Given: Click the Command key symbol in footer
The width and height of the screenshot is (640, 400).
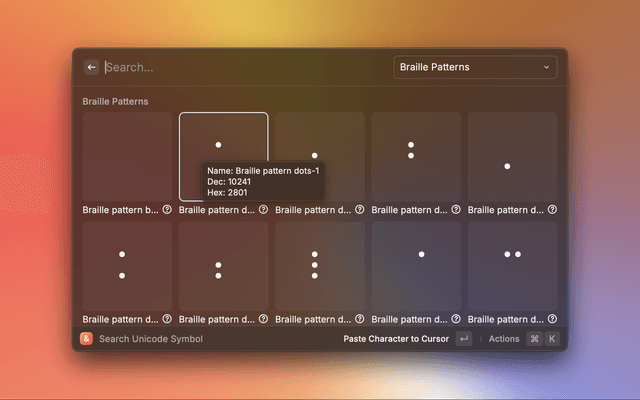Looking at the screenshot, I should pos(534,339).
